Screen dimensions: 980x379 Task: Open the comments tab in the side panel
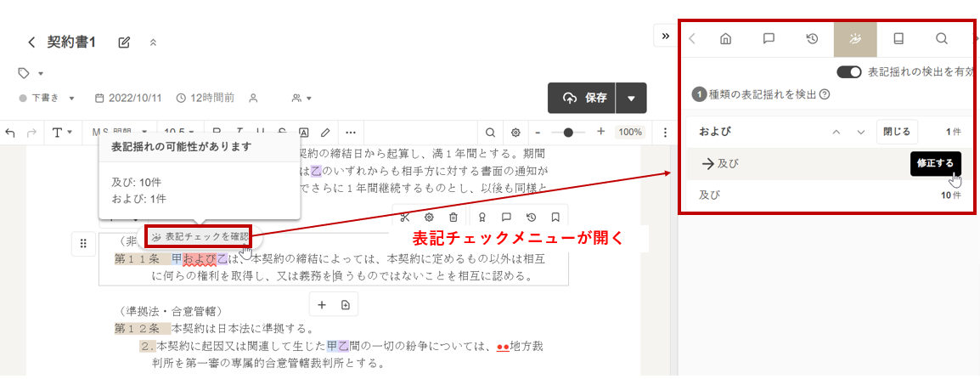click(769, 38)
